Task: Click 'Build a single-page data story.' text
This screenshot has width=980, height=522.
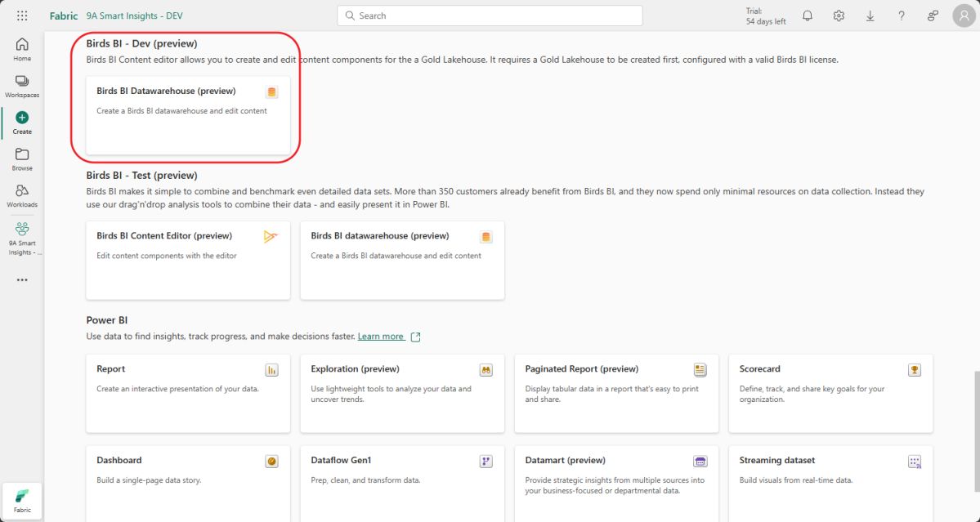Action: (x=149, y=480)
